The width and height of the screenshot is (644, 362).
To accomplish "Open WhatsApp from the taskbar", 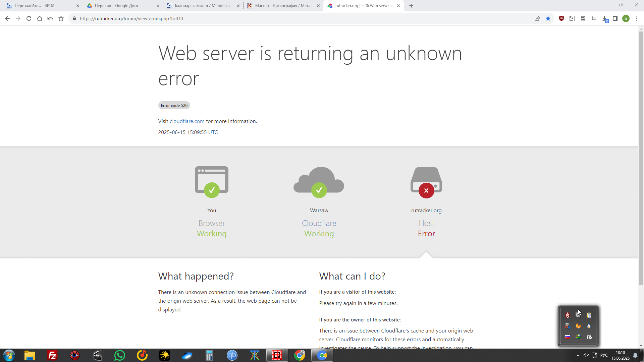I will (x=120, y=355).
